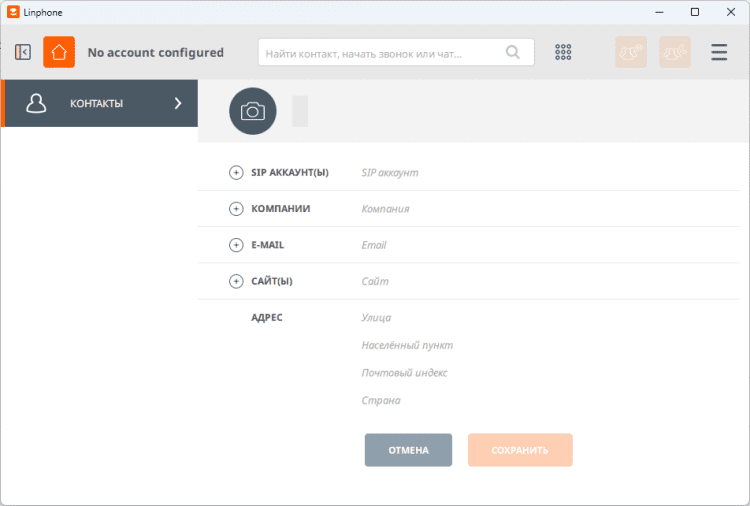Expand the Контакты chevron arrow
The height and width of the screenshot is (506, 750).
[x=178, y=103]
